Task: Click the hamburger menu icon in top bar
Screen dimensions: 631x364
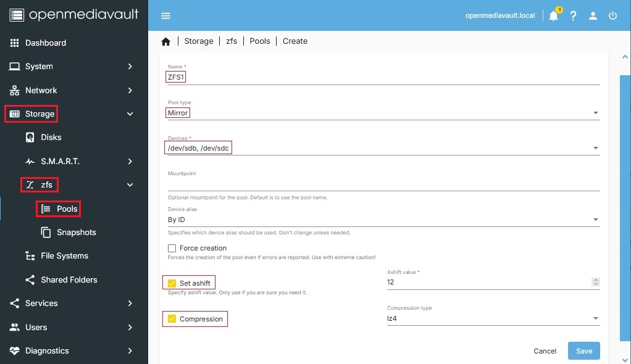Action: [165, 16]
